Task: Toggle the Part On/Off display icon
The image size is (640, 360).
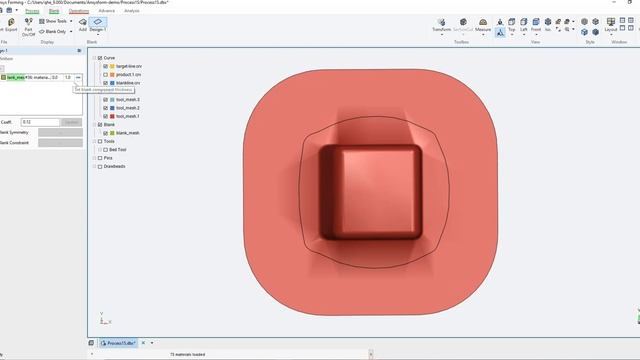Action: pyautogui.click(x=29, y=22)
